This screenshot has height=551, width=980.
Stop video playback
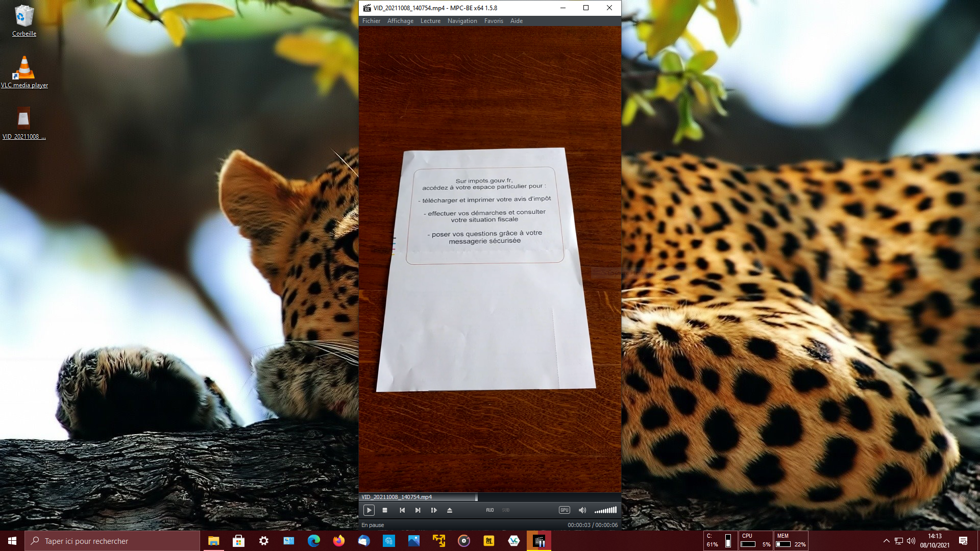385,510
